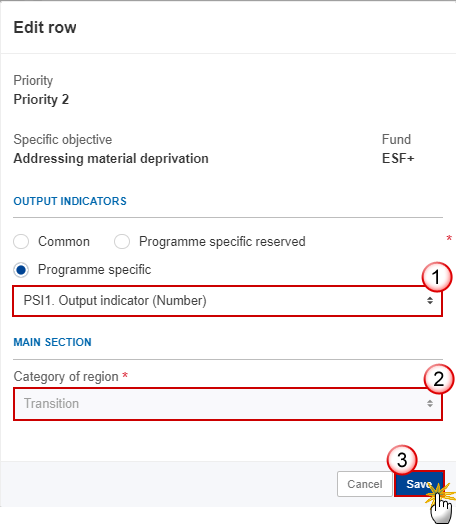Image resolution: width=456 pixels, height=524 pixels.
Task: Click the up-down arrows of the Transition select
Action: point(430,404)
